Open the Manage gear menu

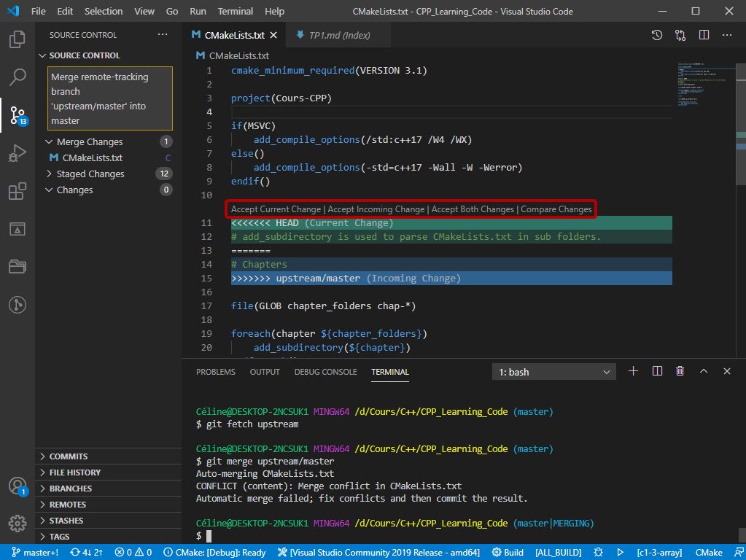click(x=17, y=524)
